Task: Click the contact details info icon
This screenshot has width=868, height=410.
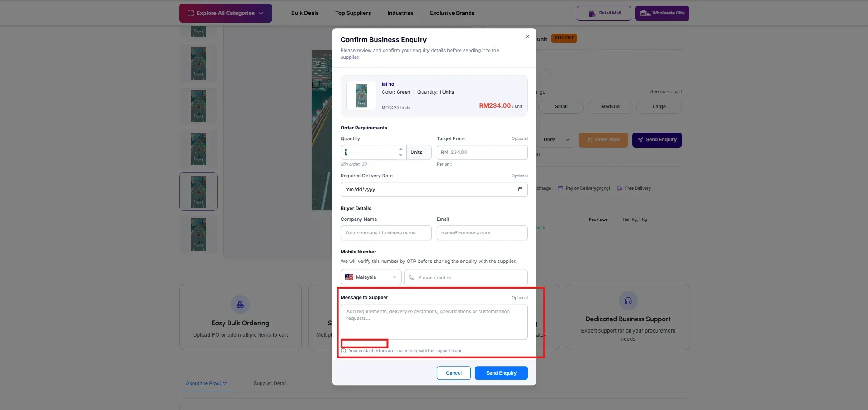Action: [x=343, y=351]
